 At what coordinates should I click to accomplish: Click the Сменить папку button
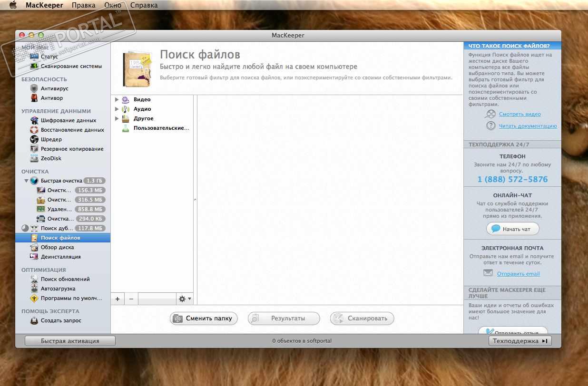(x=204, y=318)
